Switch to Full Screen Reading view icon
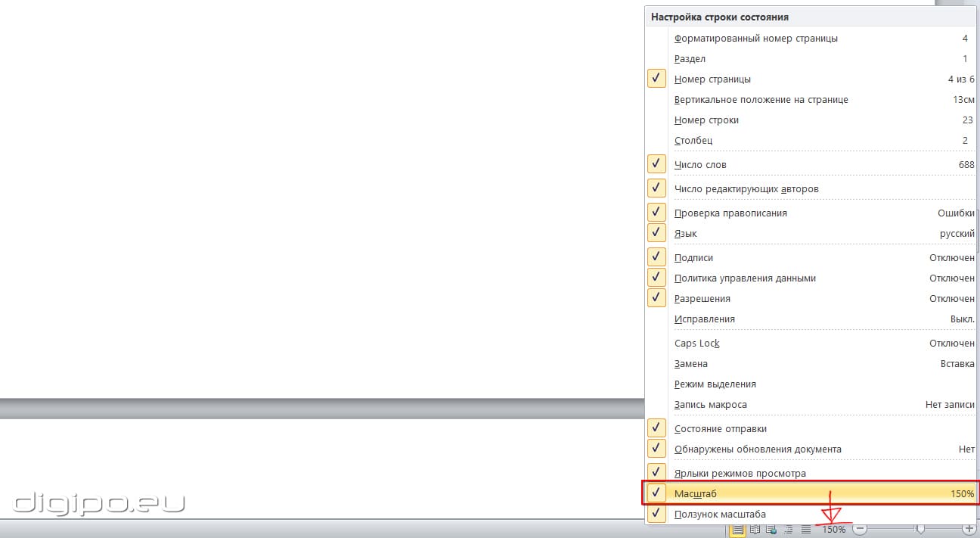 coord(753,530)
